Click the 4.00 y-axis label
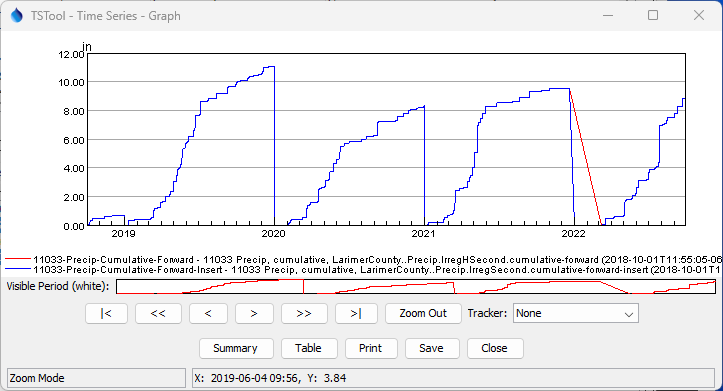This screenshot has width=723, height=391. pyautogui.click(x=74, y=168)
